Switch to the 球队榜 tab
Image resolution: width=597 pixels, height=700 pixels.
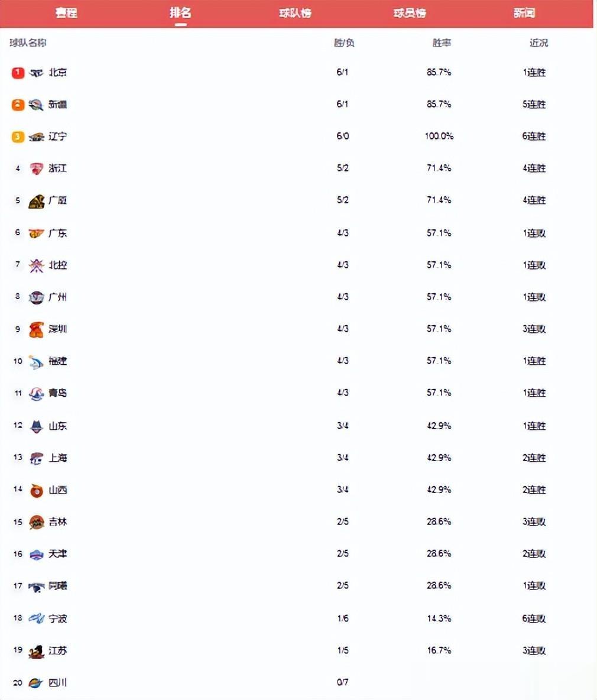[x=295, y=13]
